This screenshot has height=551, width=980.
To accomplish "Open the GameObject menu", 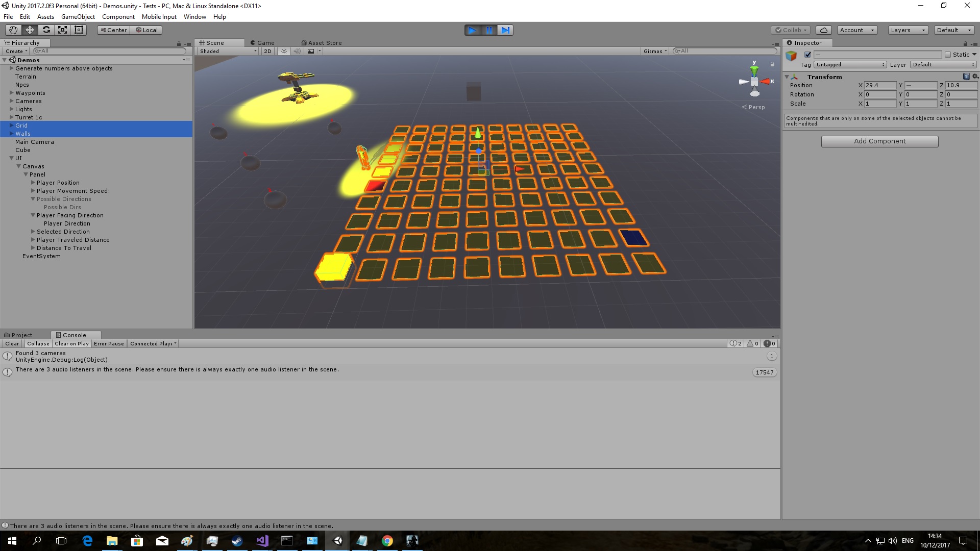I will [78, 17].
